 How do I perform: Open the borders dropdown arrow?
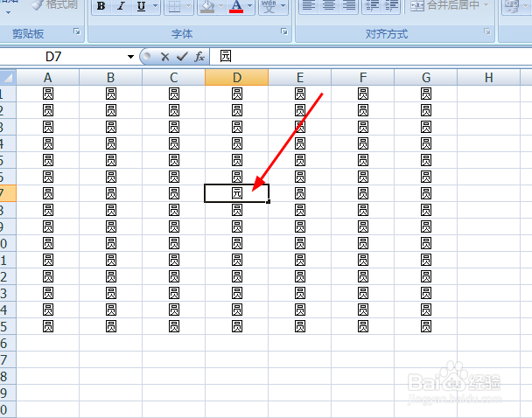189,6
